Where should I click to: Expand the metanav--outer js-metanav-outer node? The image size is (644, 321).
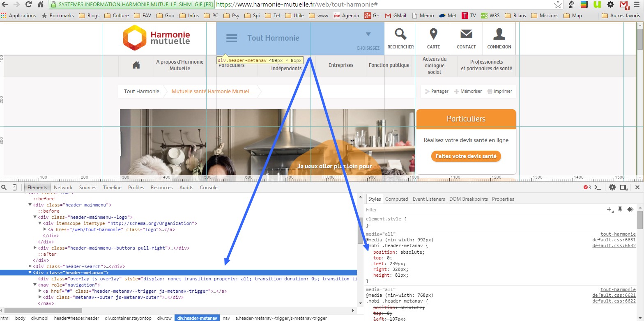(x=40, y=297)
